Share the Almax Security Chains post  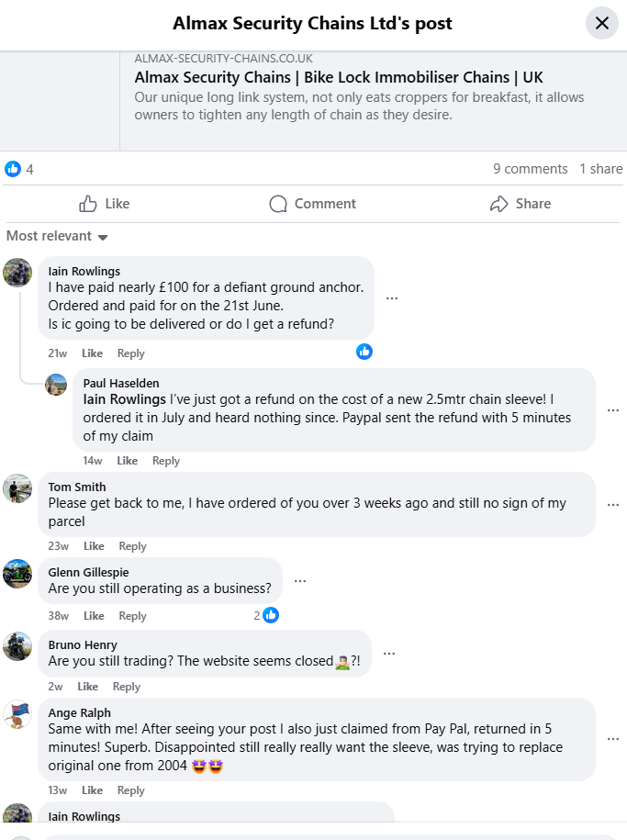(x=521, y=204)
